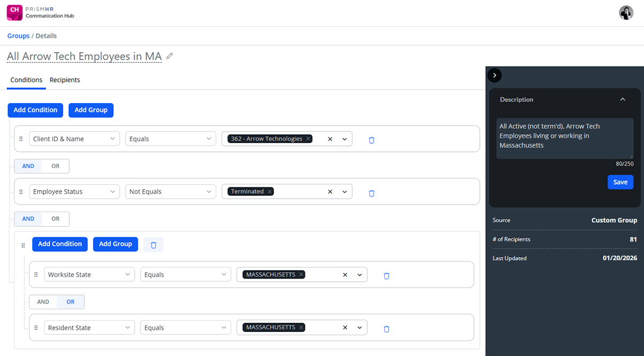Save the group description
644x356 pixels.
(x=620, y=182)
